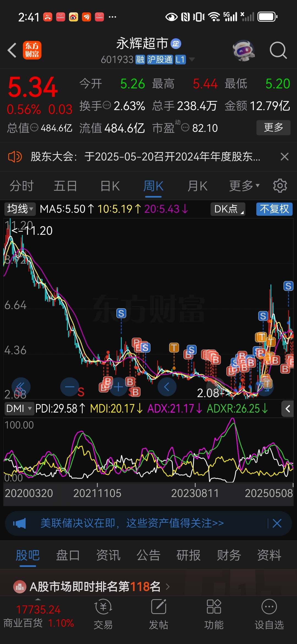The image size is (297, 644).
Task: Tap the pink ranking chart icon
Action: (20, 587)
